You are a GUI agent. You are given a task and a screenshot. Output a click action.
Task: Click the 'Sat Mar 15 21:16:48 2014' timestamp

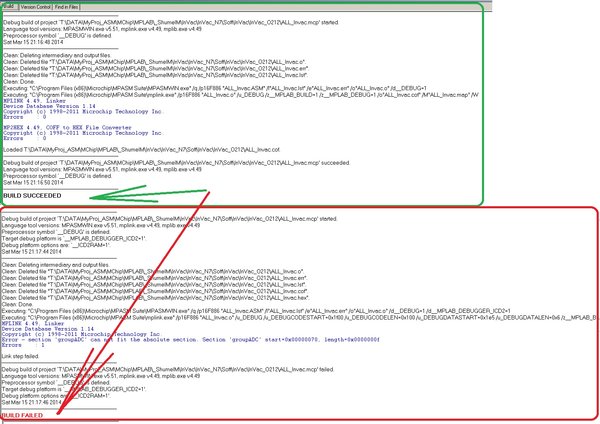tap(33, 42)
